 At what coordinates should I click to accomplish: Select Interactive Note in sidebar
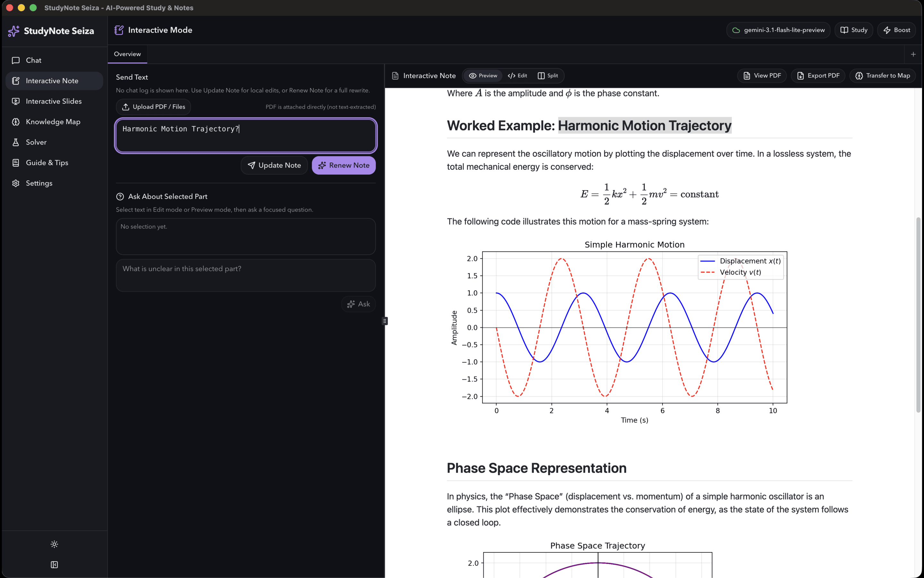[54, 81]
